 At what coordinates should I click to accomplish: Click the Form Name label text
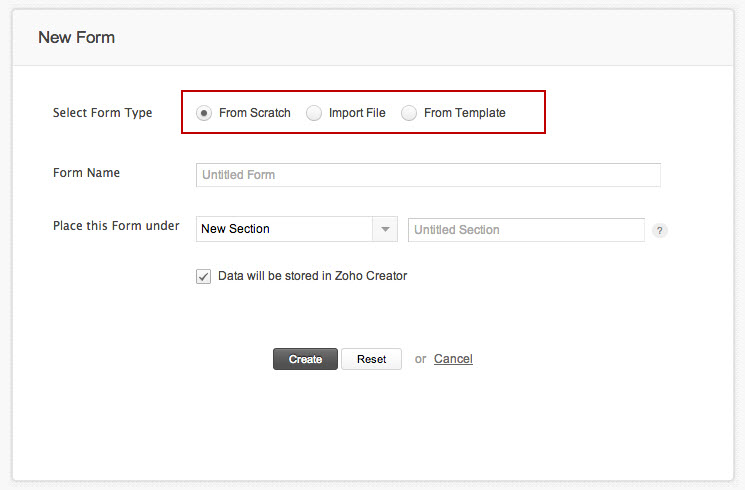[86, 173]
